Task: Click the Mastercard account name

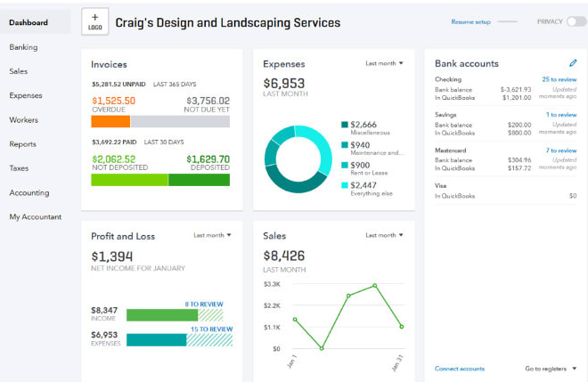Action: 451,150
